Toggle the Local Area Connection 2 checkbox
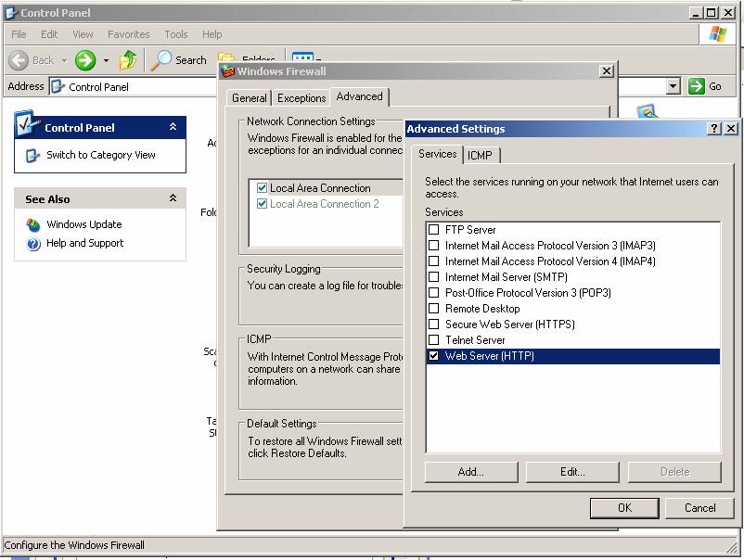Image resolution: width=744 pixels, height=560 pixels. (x=262, y=204)
